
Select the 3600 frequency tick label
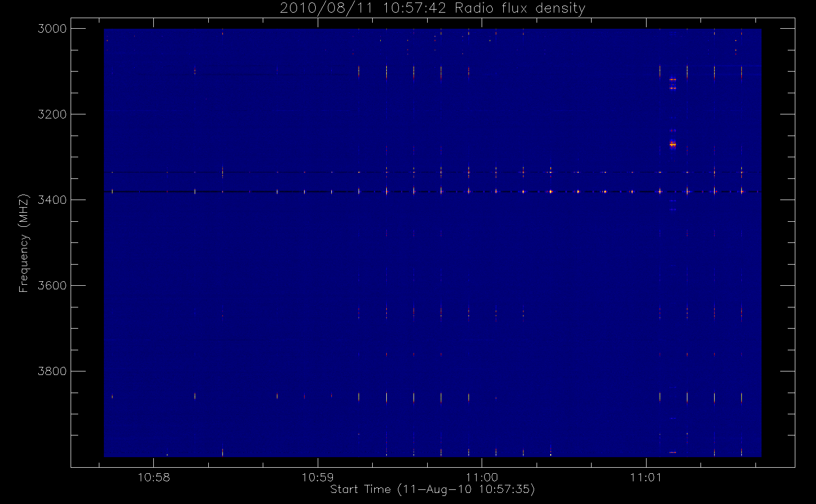coord(52,286)
